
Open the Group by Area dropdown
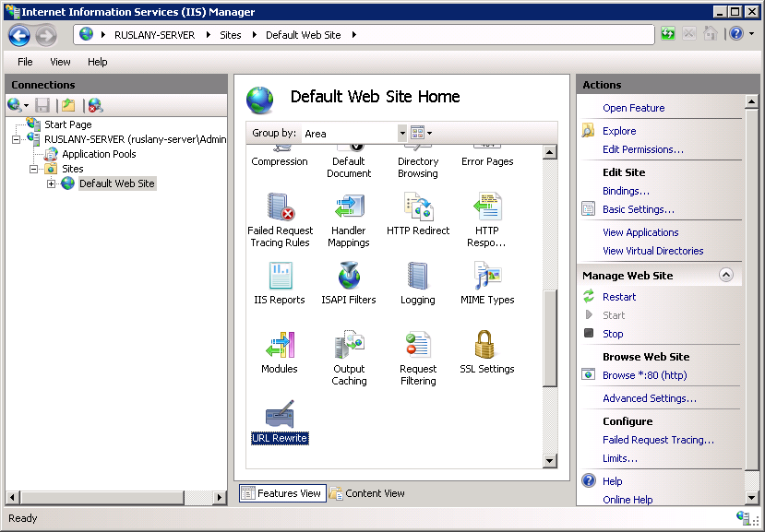[x=400, y=133]
